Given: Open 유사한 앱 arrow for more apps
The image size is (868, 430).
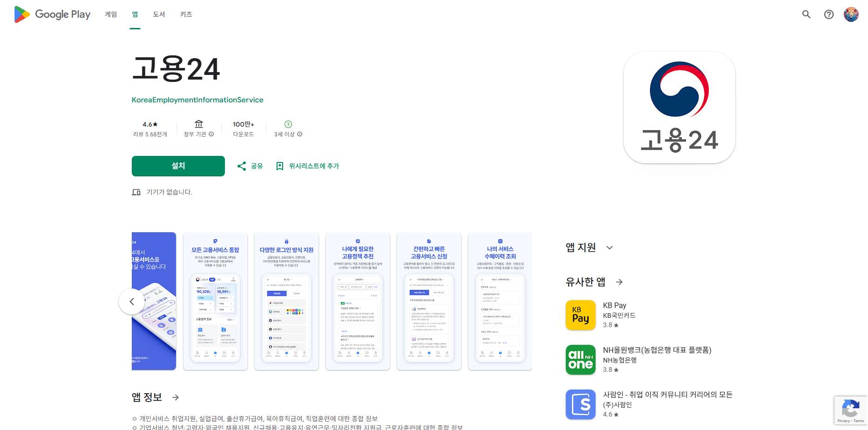Looking at the screenshot, I should tap(619, 282).
